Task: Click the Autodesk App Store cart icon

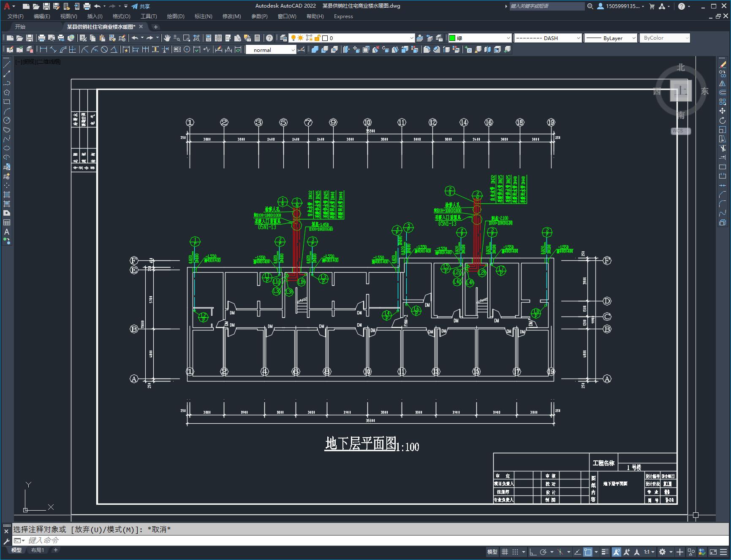Action: tap(652, 6)
